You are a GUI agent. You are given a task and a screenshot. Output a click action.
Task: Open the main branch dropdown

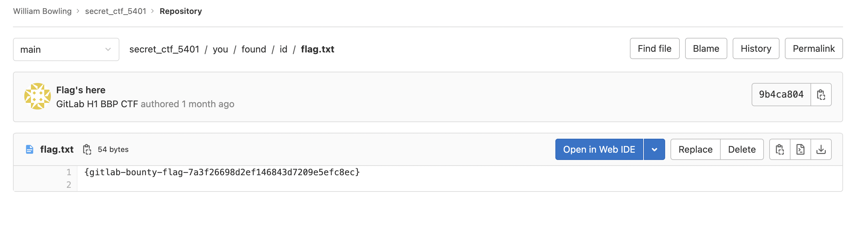66,49
